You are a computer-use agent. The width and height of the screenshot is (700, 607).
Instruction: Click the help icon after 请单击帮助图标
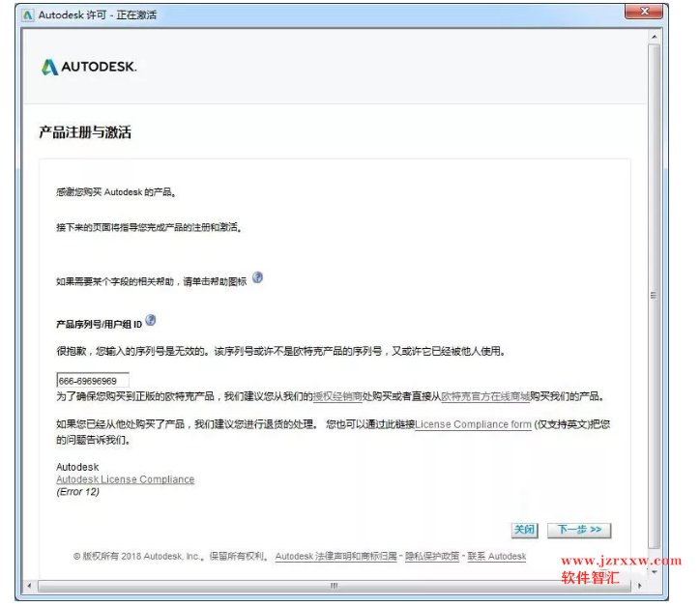click(x=257, y=277)
